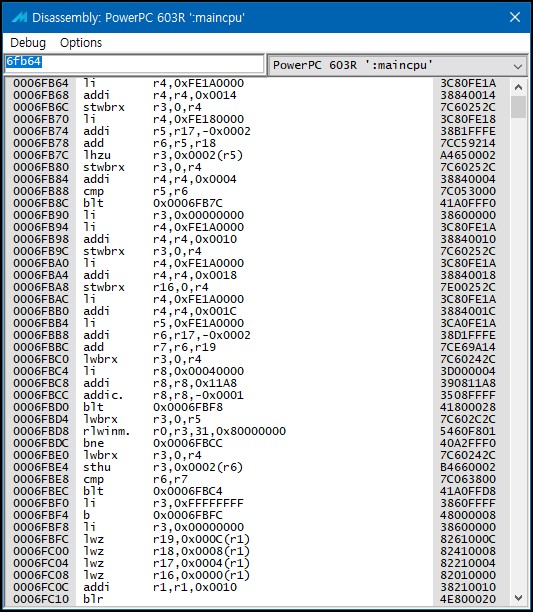Select address 0006FB70
The height and width of the screenshot is (612, 533).
pyautogui.click(x=41, y=119)
